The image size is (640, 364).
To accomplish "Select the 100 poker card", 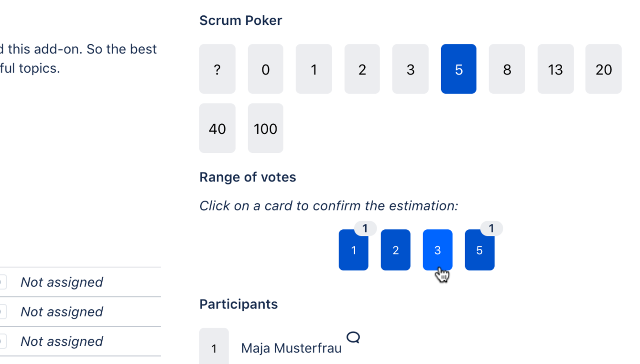I will click(x=265, y=128).
